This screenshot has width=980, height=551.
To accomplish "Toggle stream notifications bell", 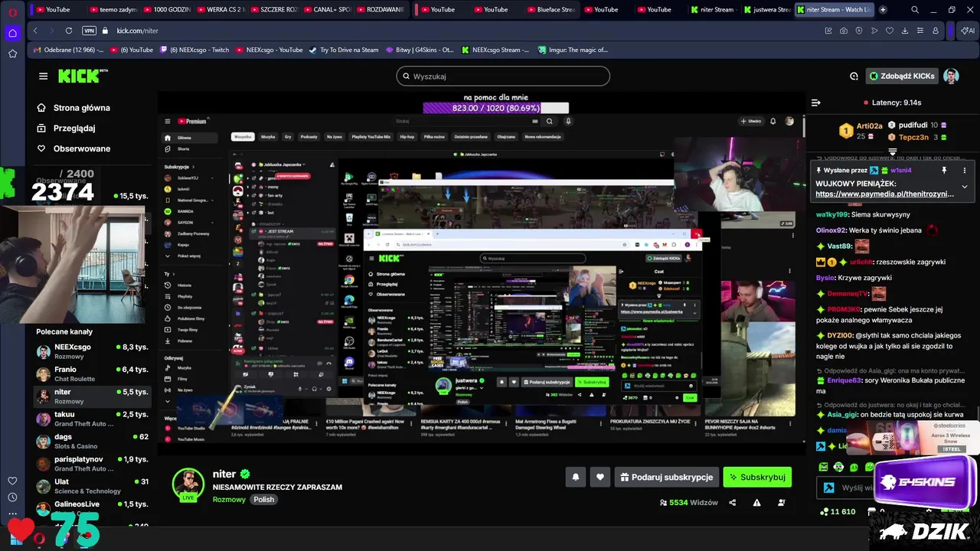I will 576,477.
